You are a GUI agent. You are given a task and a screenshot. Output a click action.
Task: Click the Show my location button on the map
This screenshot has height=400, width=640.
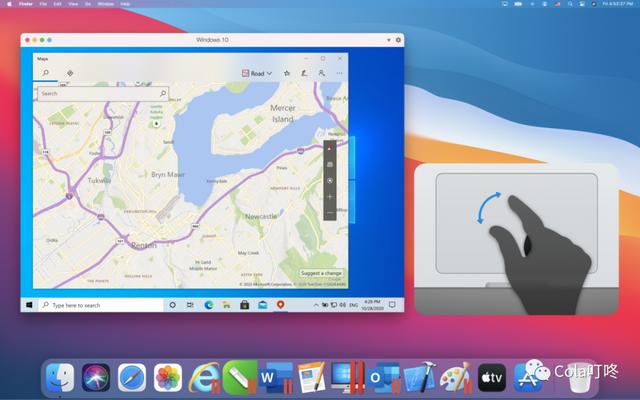pyautogui.click(x=330, y=180)
